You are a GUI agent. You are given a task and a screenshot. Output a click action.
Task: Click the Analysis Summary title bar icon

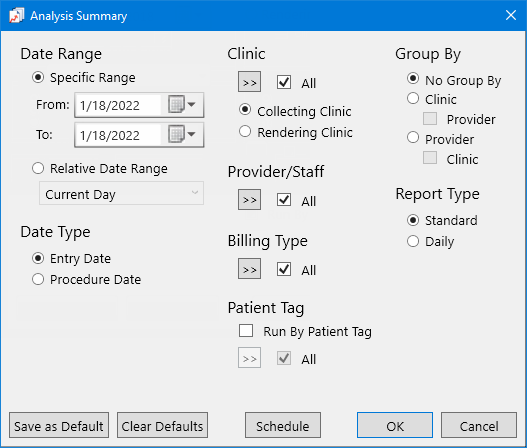16,15
